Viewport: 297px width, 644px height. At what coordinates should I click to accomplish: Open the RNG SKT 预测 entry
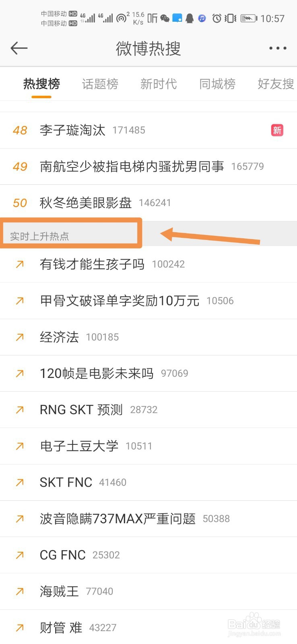(x=148, y=410)
